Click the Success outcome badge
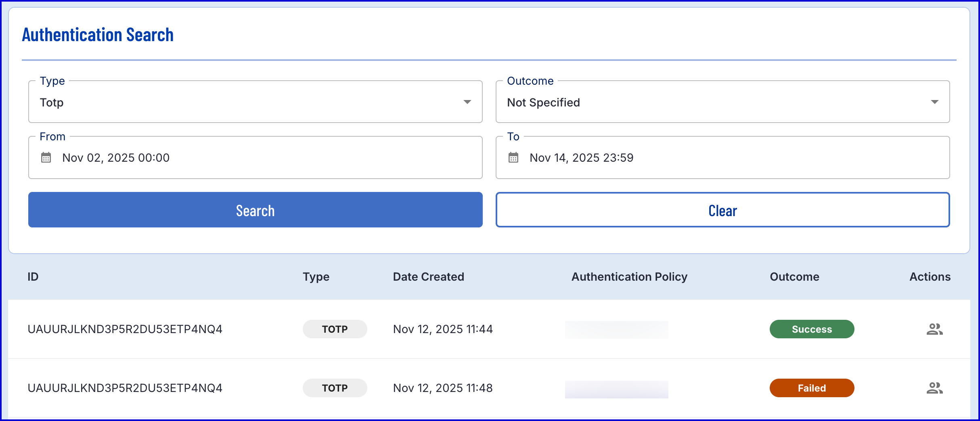980x421 pixels. coord(812,329)
